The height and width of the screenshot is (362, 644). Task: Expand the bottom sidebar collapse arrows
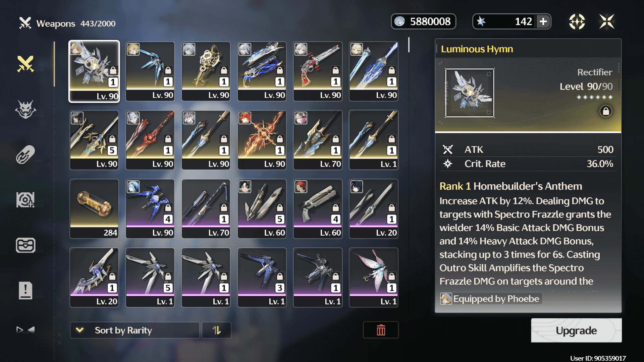point(25,330)
